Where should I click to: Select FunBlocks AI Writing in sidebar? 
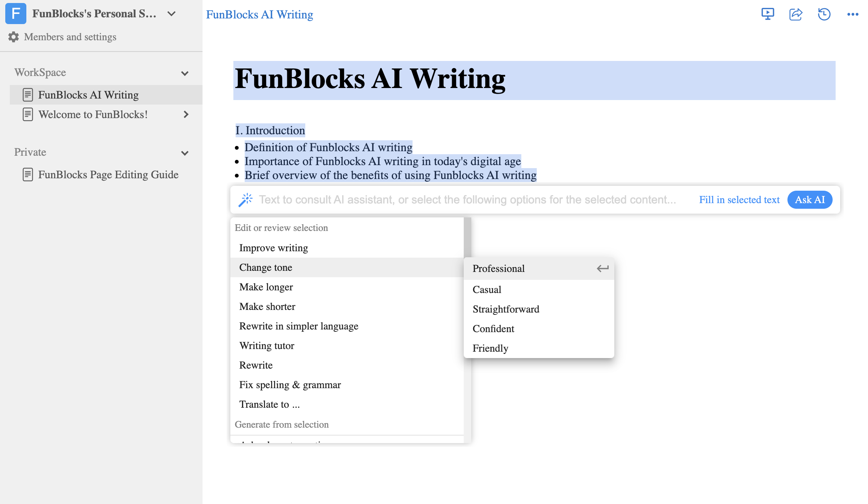point(106,95)
